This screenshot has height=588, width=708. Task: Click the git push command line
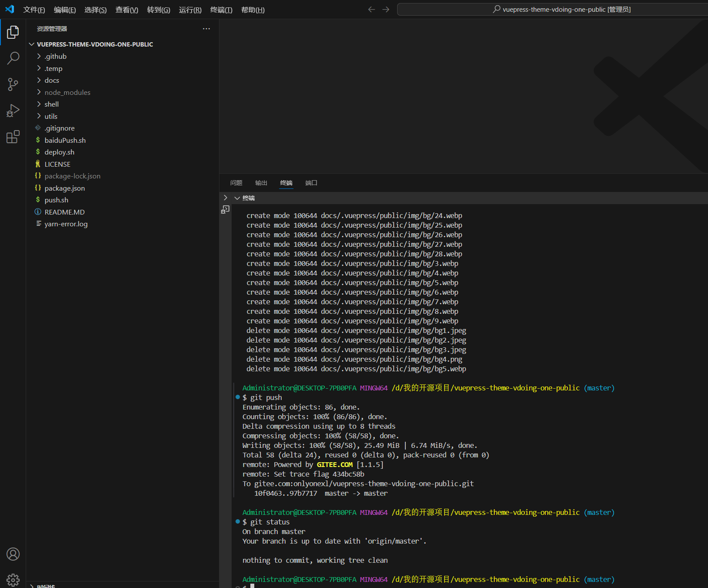[262, 397]
